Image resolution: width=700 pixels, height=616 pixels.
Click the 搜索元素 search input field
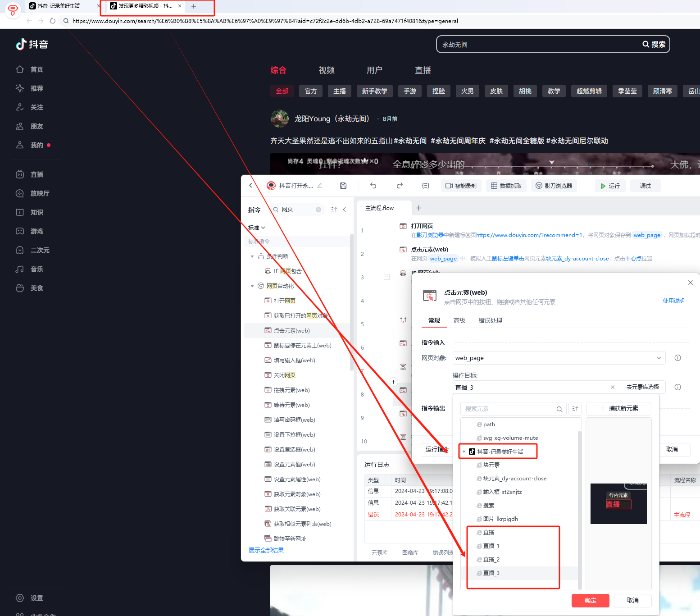coord(509,409)
